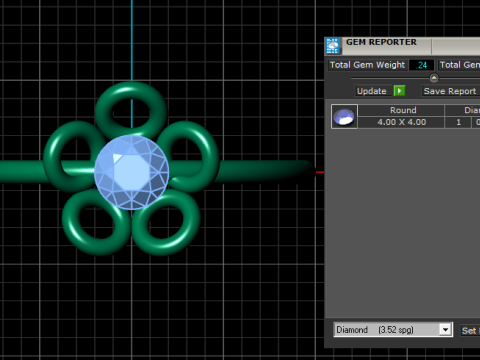
Task: Click the circular slider handle under Total Gem Weight
Action: pyautogui.click(x=434, y=78)
